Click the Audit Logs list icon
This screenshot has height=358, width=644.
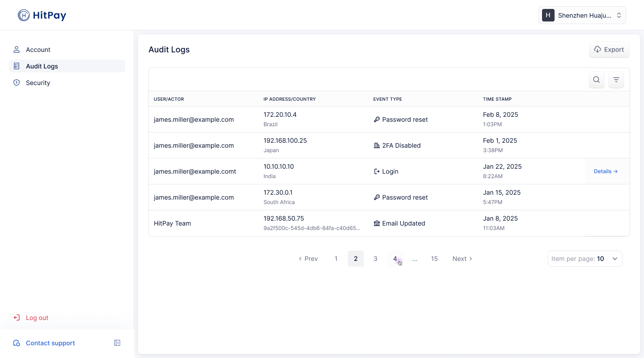click(17, 66)
